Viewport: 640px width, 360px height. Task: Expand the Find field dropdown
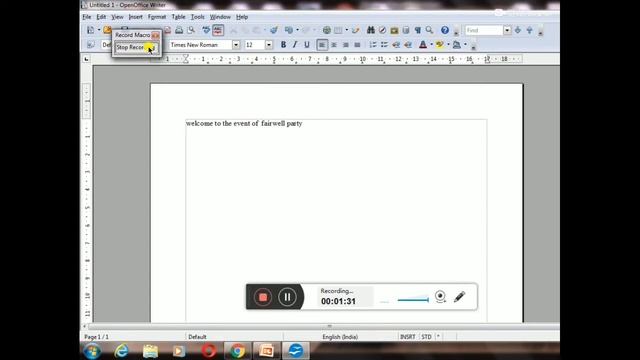pyautogui.click(x=507, y=30)
